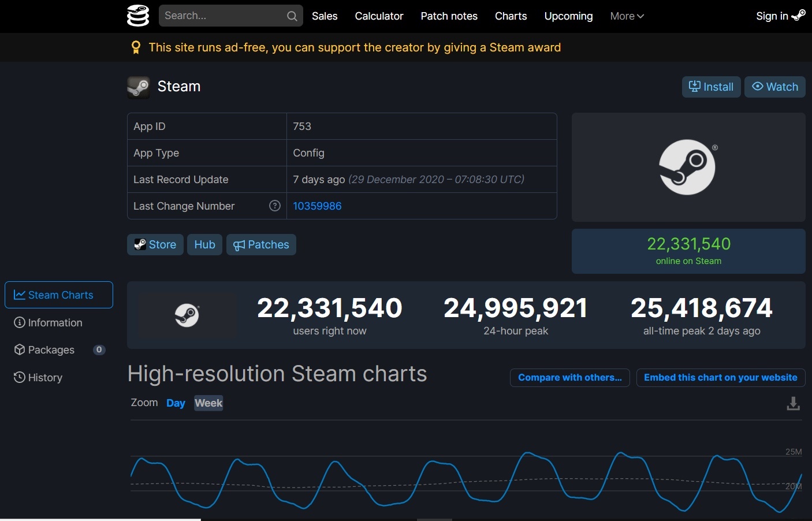
Task: Open Patch notes in the navigation
Action: click(x=449, y=16)
